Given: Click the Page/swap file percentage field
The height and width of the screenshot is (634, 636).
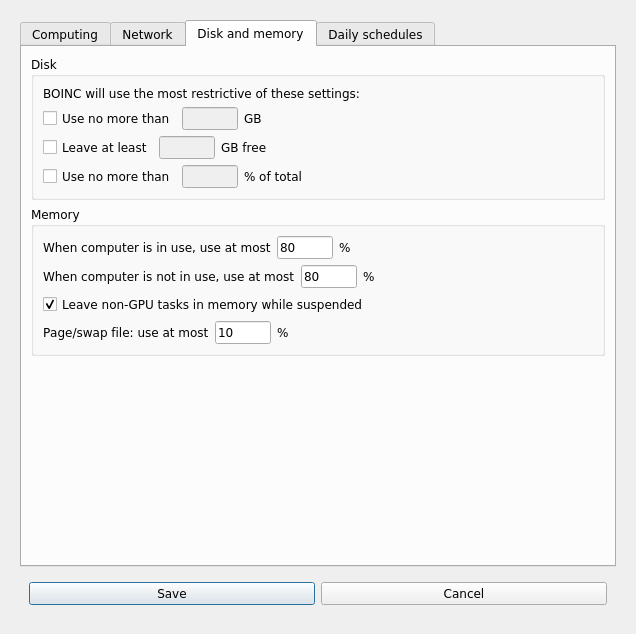Looking at the screenshot, I should pyautogui.click(x=242, y=332).
